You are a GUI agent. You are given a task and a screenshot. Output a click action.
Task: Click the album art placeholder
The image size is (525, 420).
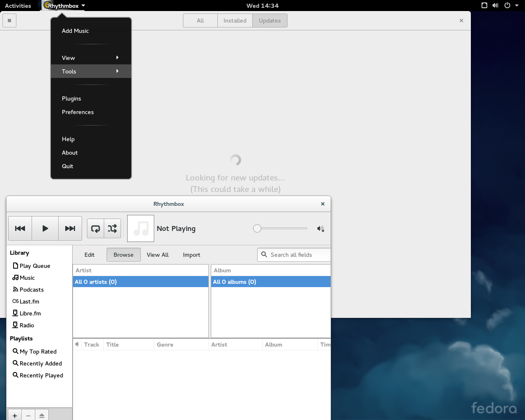tap(141, 228)
